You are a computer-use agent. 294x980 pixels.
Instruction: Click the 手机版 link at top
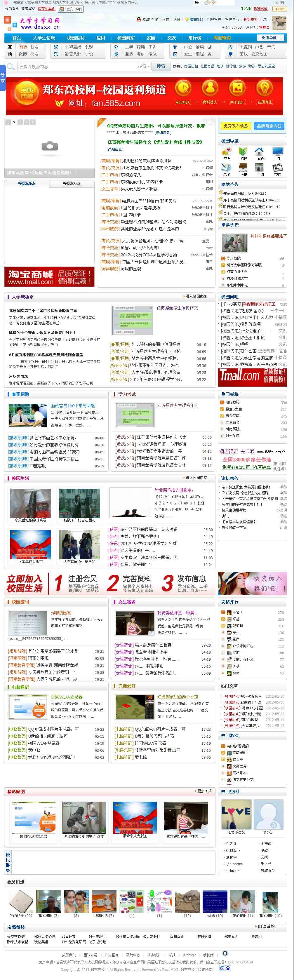coord(246,8)
